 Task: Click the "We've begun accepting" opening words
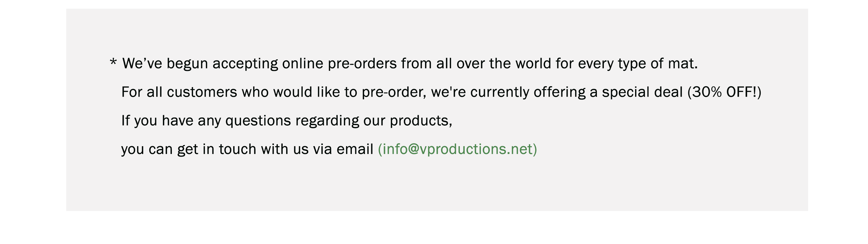pyautogui.click(x=200, y=63)
